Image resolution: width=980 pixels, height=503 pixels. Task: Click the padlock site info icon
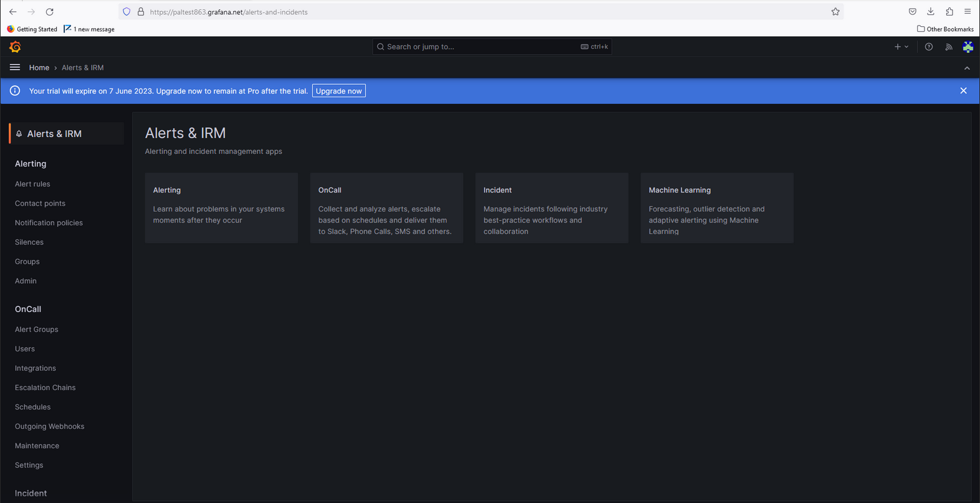141,12
